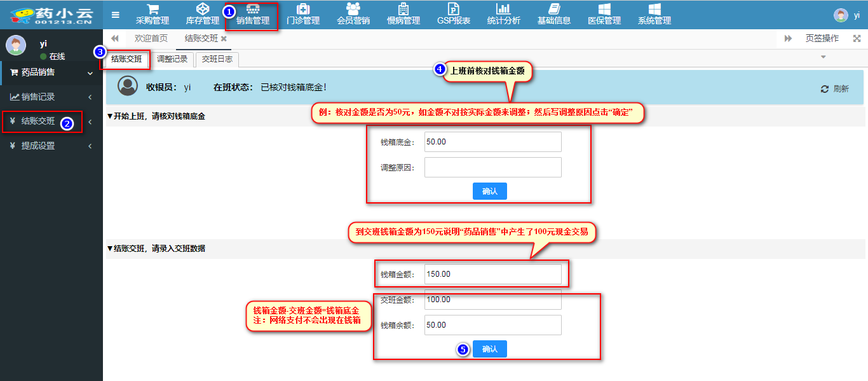The height and width of the screenshot is (381, 868).
Task: Open 库存管理 inventory icon
Action: (203, 9)
